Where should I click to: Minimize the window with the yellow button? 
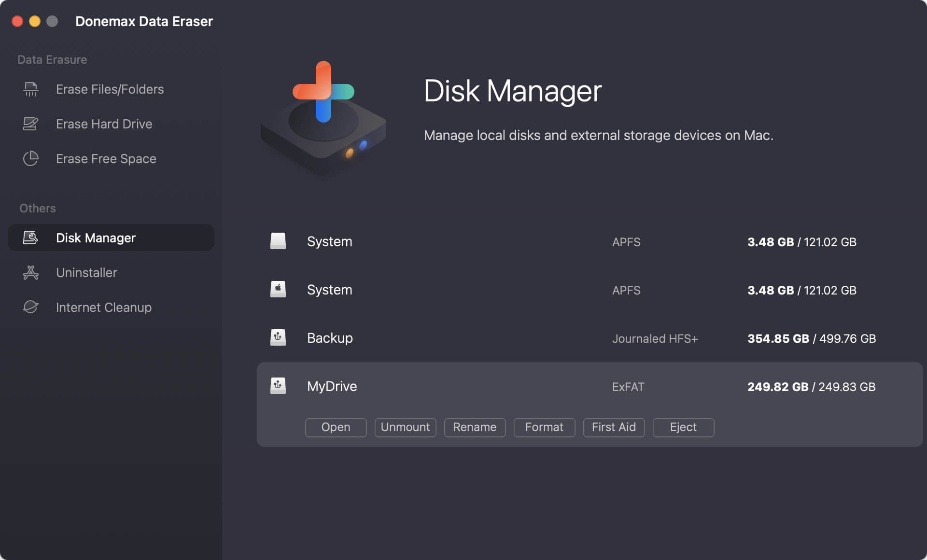[35, 21]
